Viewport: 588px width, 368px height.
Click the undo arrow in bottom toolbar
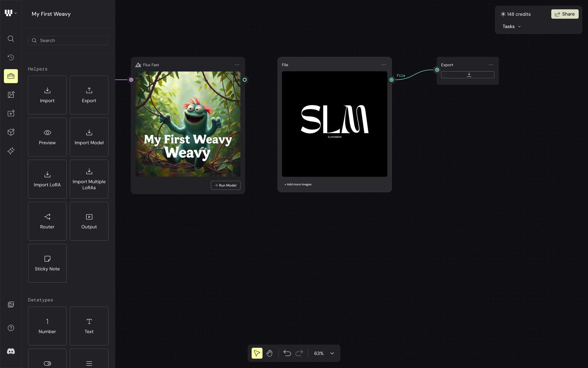point(287,353)
